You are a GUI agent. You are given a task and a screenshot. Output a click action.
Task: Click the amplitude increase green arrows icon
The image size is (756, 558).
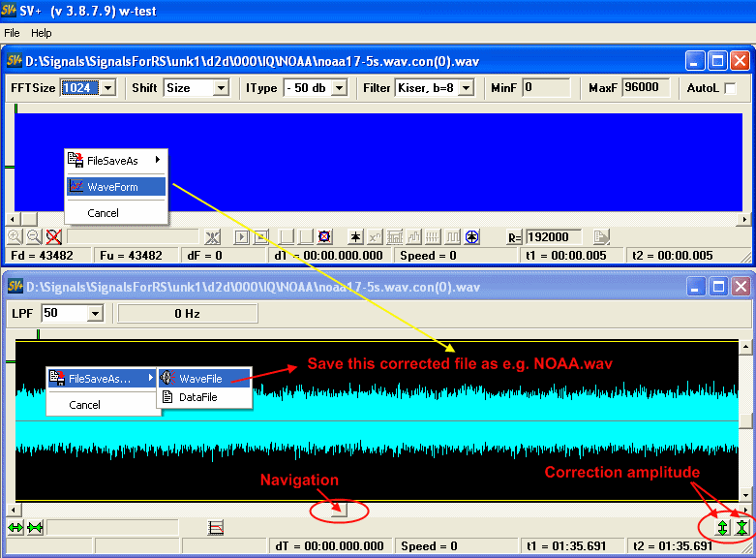722,528
